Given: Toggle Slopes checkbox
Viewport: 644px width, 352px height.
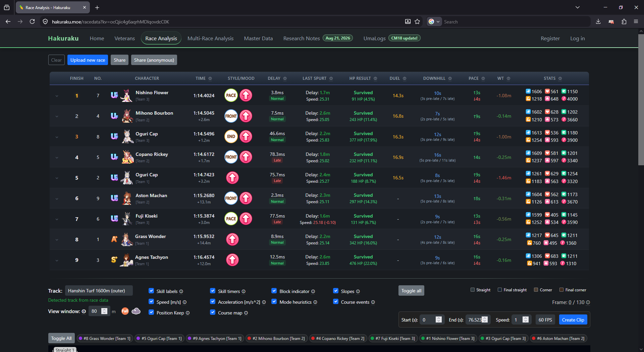Looking at the screenshot, I should [x=336, y=291].
